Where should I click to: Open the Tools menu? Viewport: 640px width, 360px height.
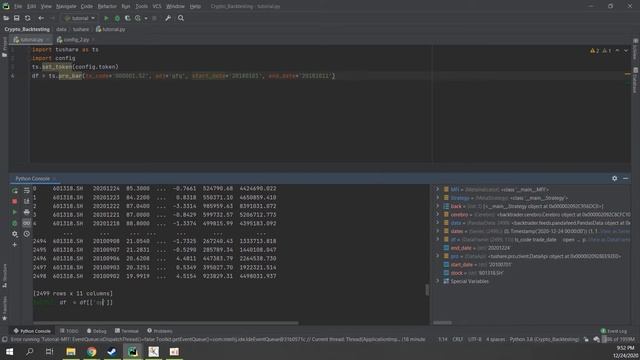[x=142, y=7]
